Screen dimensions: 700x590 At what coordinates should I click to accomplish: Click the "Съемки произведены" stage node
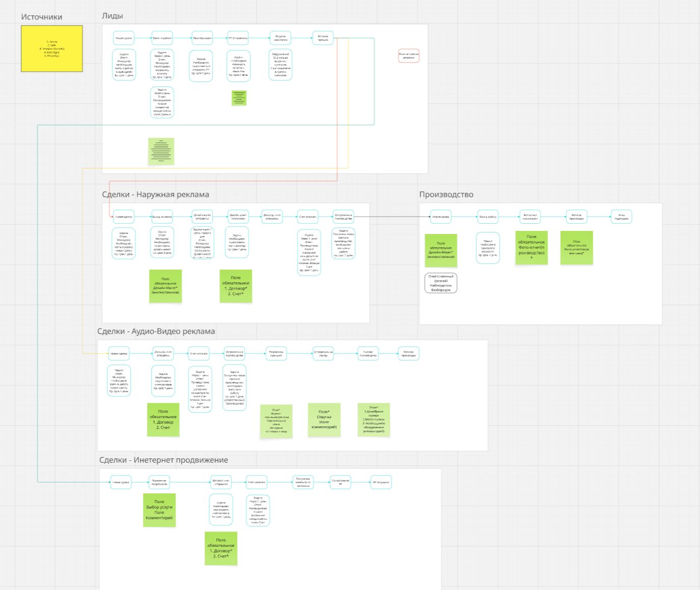click(x=368, y=353)
